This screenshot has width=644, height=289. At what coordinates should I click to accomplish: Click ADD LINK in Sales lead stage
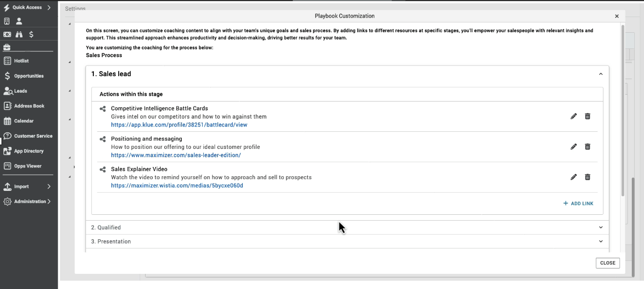coord(579,204)
